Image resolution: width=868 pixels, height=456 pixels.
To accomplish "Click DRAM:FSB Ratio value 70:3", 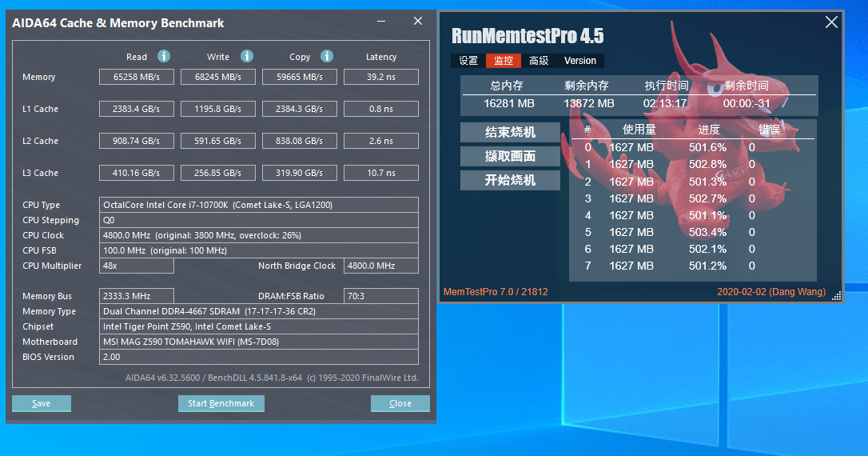I will click(381, 296).
